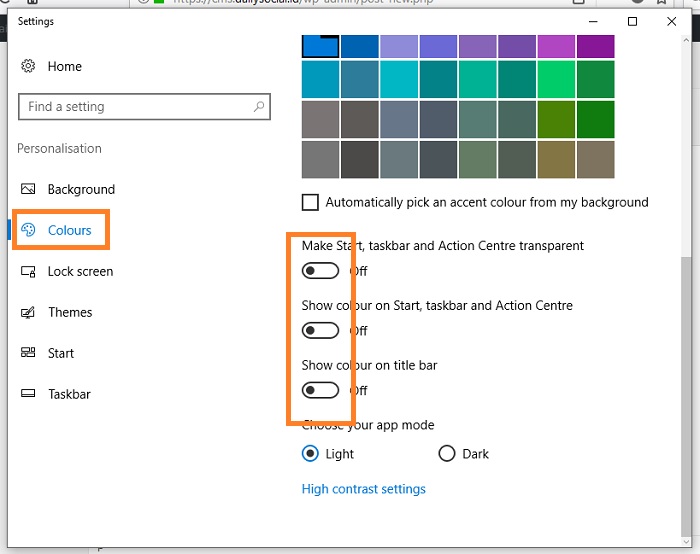
Task: Toggle colour on Start, taskbar, Action Centre
Action: pos(320,330)
